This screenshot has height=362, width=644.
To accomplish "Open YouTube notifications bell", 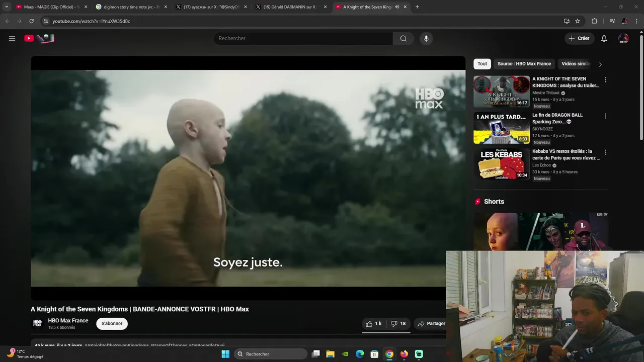I will [x=604, y=38].
